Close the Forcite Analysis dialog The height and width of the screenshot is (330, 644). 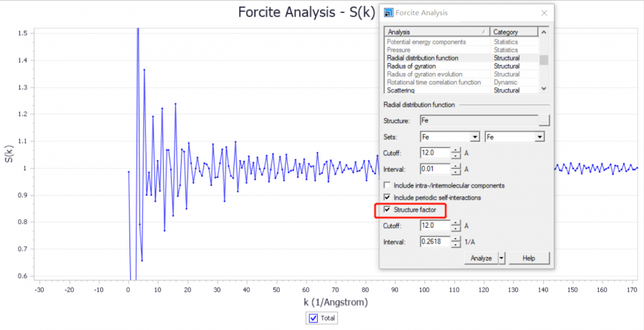tap(544, 13)
